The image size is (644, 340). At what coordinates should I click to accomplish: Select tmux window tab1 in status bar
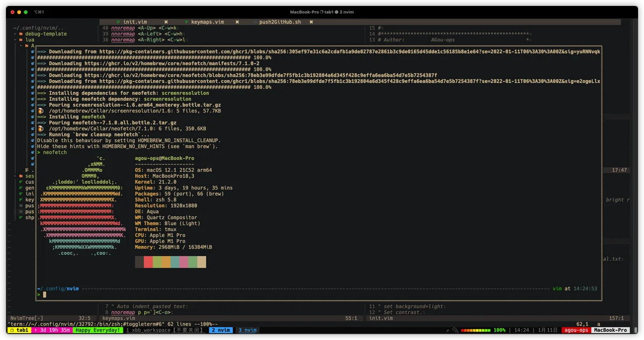coord(19,330)
